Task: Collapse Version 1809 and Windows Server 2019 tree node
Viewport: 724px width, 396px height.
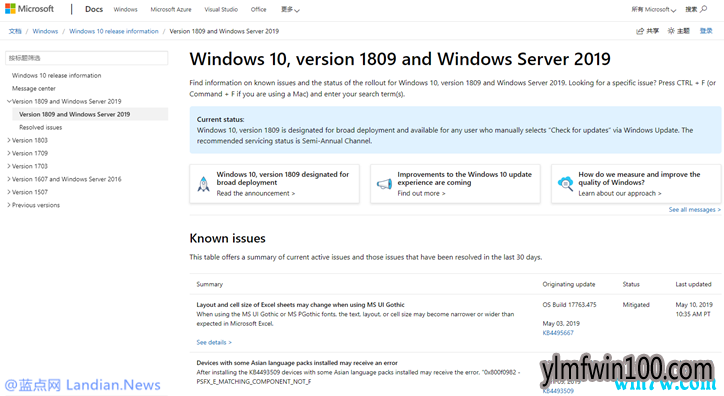Action: [9, 101]
